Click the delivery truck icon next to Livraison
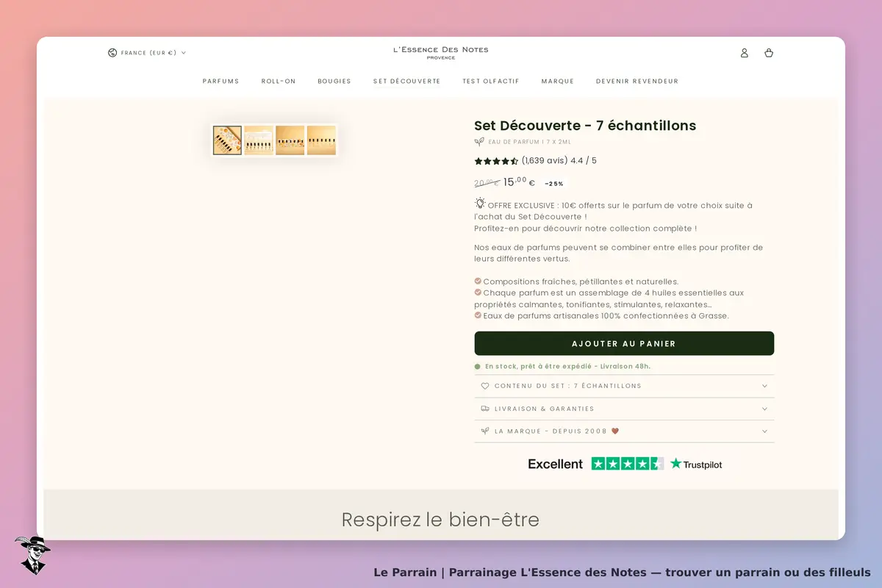This screenshot has height=588, width=882. 485,409
